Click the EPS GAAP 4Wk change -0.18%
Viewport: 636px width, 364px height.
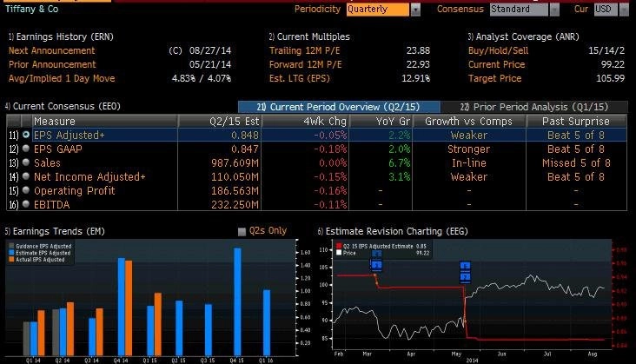point(330,149)
